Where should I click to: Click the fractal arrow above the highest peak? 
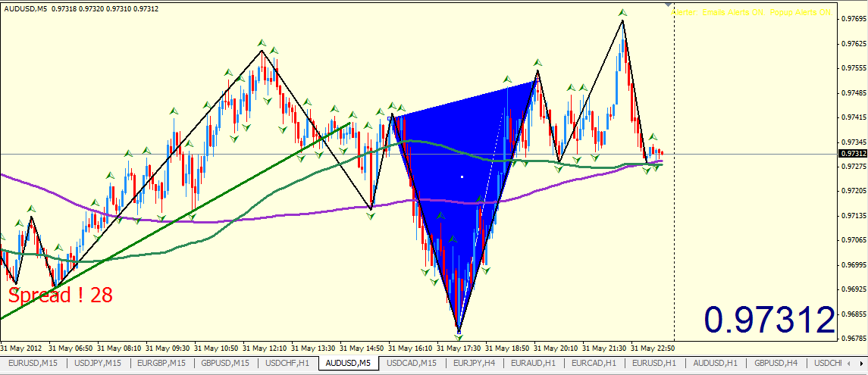pyautogui.click(x=622, y=12)
